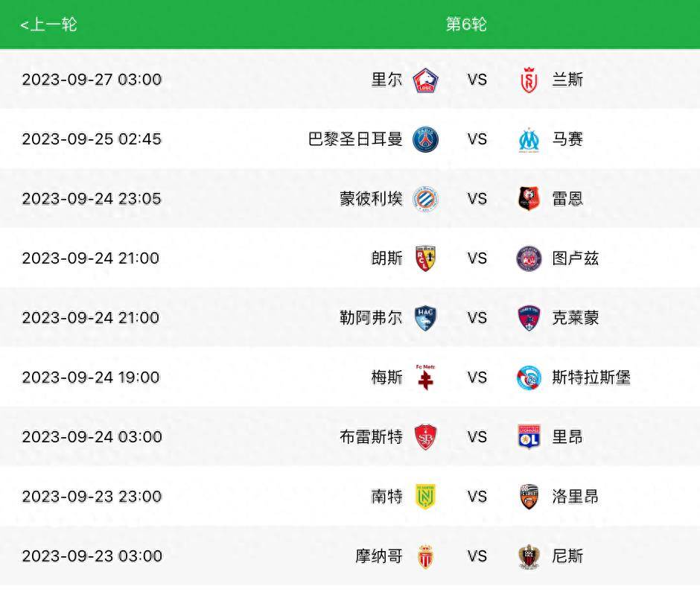Click the Reims (兰斯) club crest

click(x=529, y=80)
